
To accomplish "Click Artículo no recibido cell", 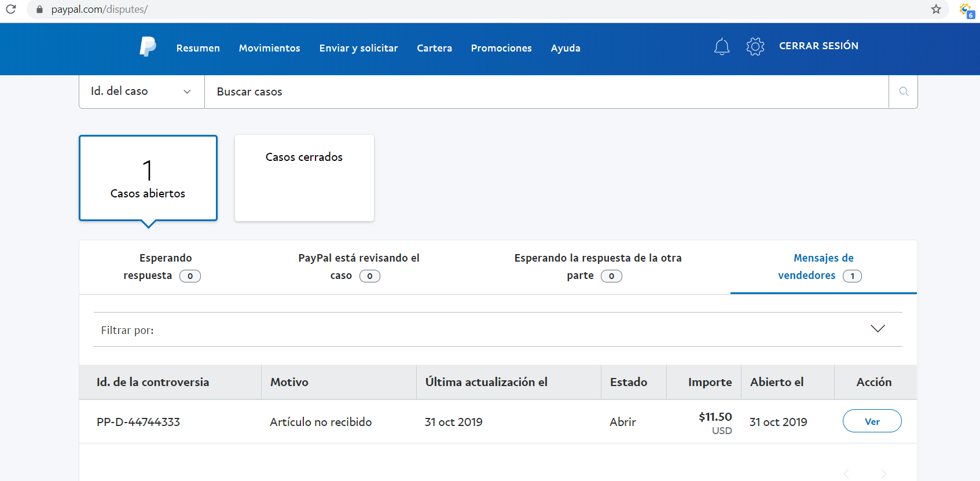I will (x=321, y=422).
